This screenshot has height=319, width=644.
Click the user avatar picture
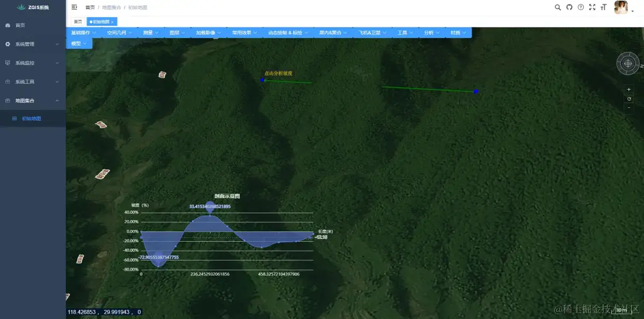621,7
